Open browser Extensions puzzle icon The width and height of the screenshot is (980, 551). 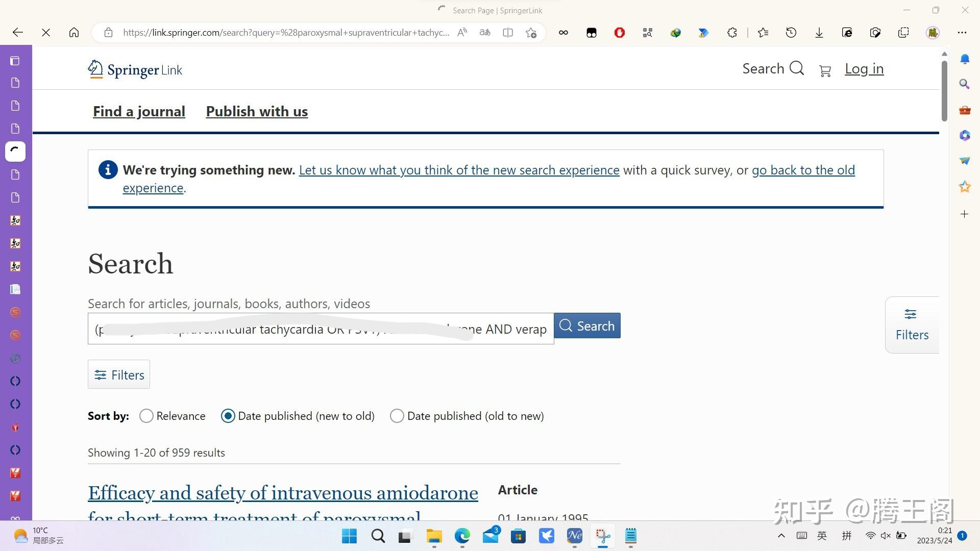coord(732,33)
